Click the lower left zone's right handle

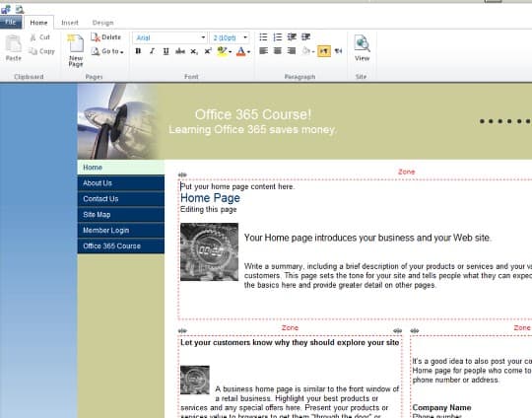click(x=398, y=330)
